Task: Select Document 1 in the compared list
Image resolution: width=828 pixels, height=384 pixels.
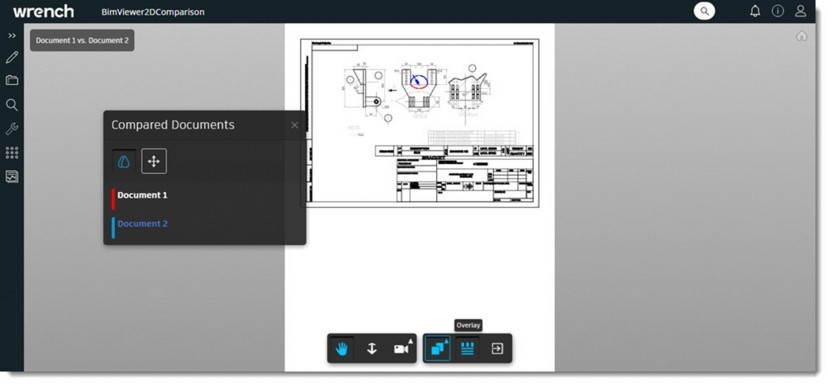Action: click(x=142, y=195)
